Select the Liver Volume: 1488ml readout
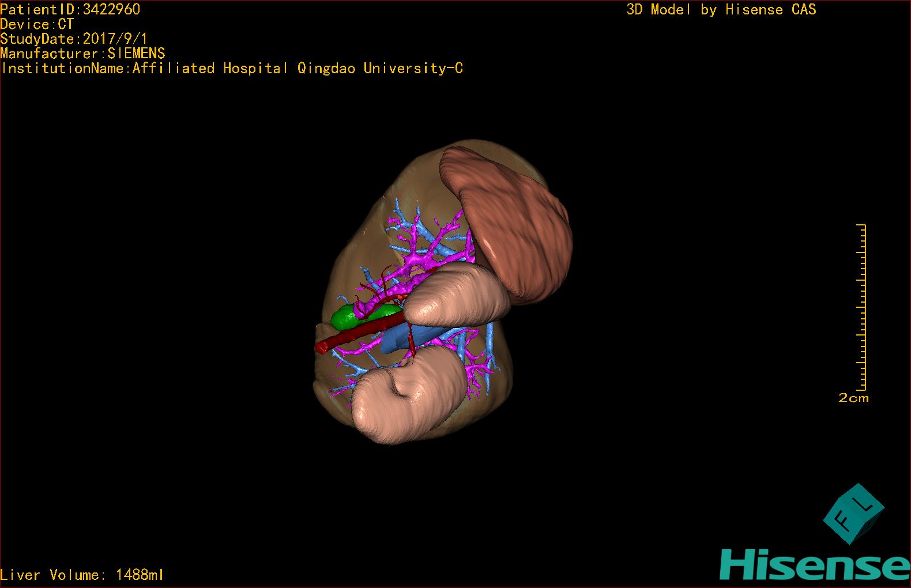The image size is (911, 588). coord(82,575)
